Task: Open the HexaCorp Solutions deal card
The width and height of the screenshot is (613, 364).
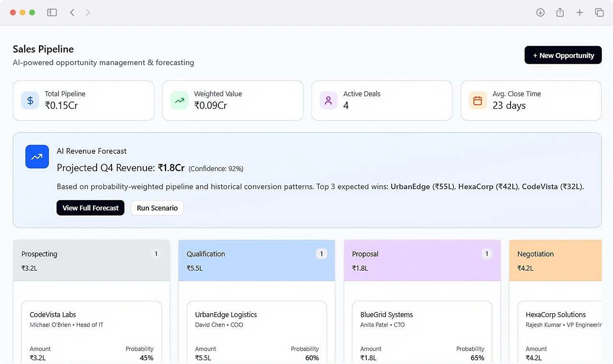Action: pyautogui.click(x=559, y=332)
